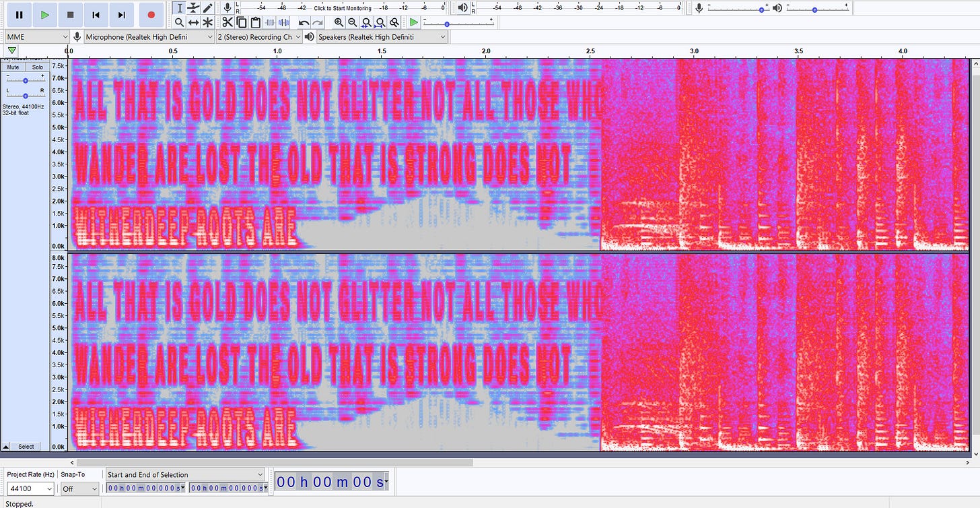The width and height of the screenshot is (980, 508).
Task: Click the Paste clipboard icon
Action: [254, 22]
